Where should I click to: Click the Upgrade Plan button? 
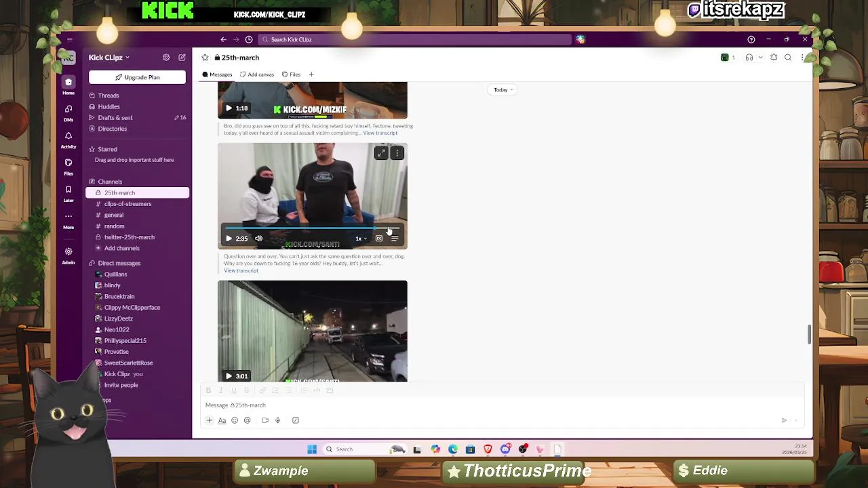[137, 77]
